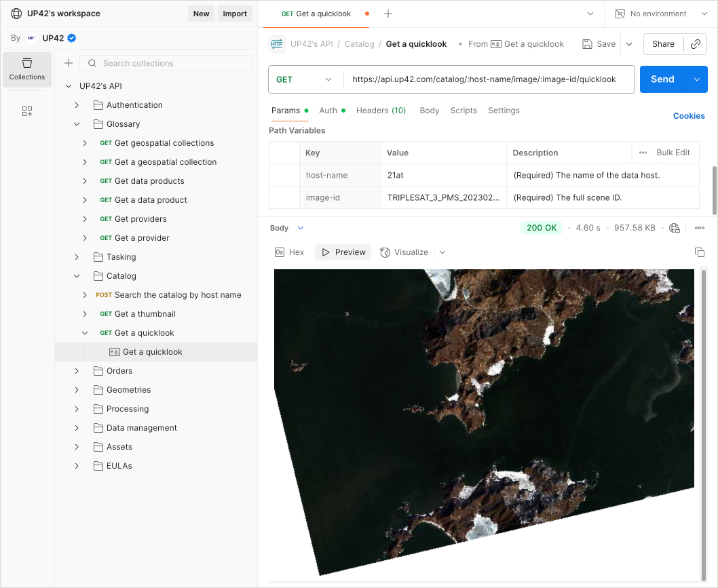This screenshot has height=588, width=718.
Task: Click the example icon in breadcrumb source
Action: point(496,44)
